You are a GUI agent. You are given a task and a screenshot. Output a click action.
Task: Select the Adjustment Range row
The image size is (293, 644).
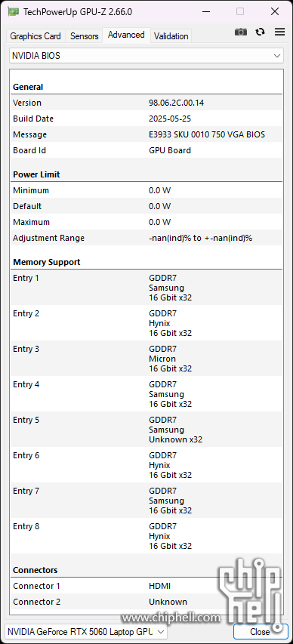coord(146,239)
